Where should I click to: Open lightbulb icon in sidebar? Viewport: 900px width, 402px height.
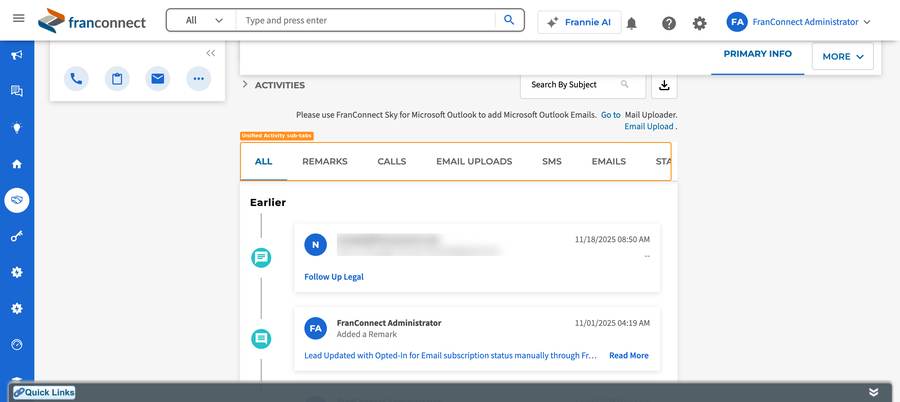tap(17, 127)
